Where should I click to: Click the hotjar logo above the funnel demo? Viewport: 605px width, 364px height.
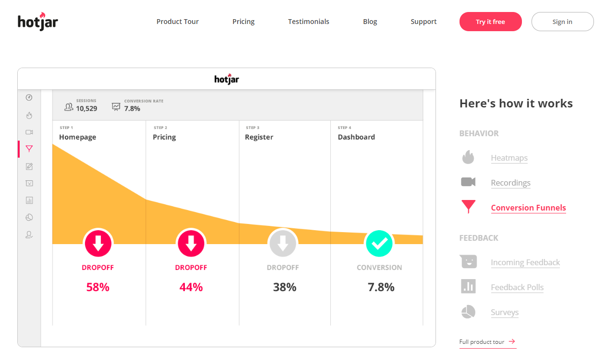click(x=227, y=79)
